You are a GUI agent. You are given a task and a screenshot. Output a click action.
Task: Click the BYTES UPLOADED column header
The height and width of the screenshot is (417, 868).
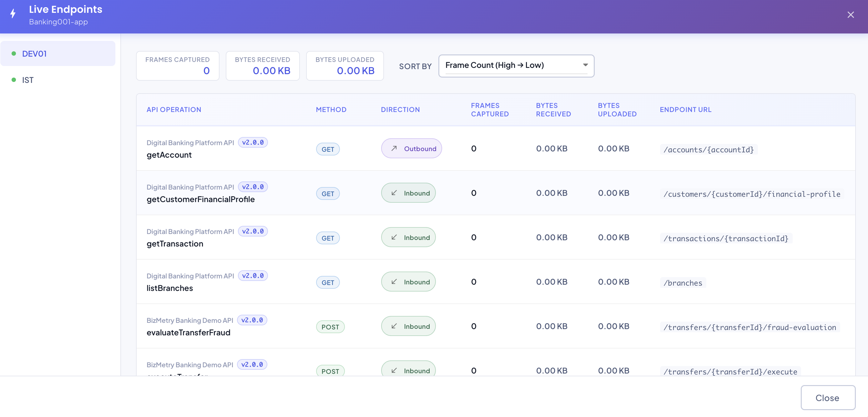point(617,109)
